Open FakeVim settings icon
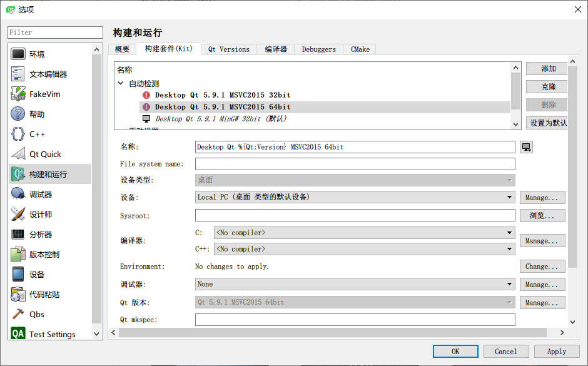The width and height of the screenshot is (588, 366). coord(18,94)
